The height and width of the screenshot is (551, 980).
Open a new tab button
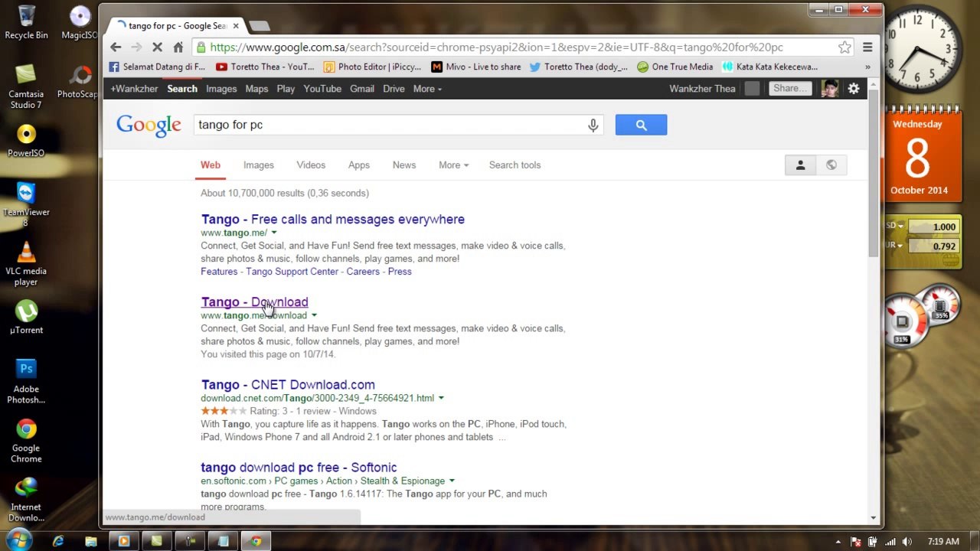260,26
